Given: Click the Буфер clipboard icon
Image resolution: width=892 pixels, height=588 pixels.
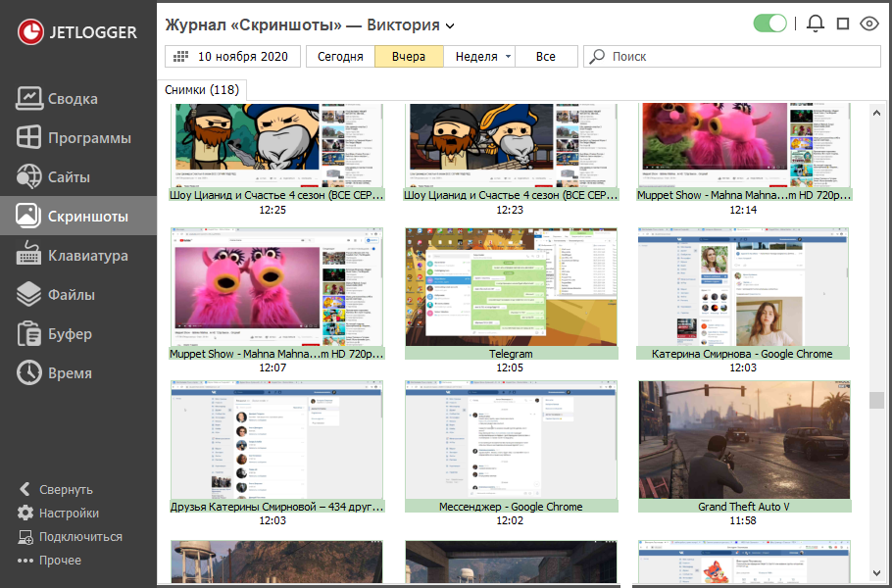Looking at the screenshot, I should point(29,334).
